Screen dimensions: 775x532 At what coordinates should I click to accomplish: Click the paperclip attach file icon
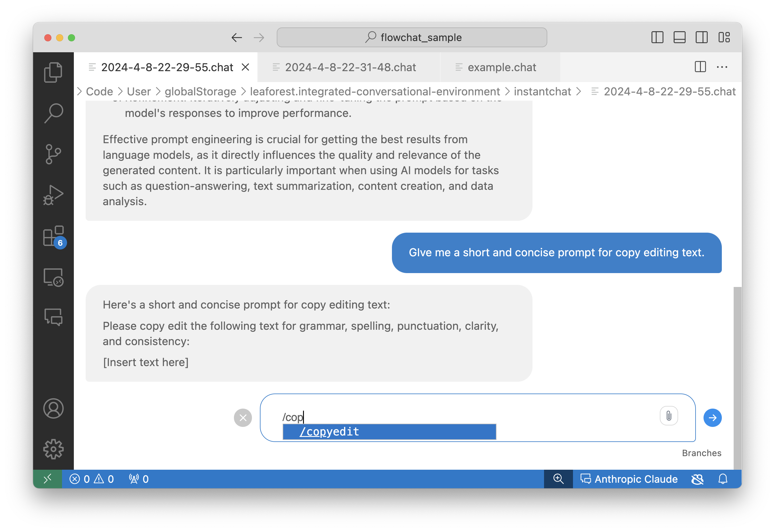click(669, 416)
